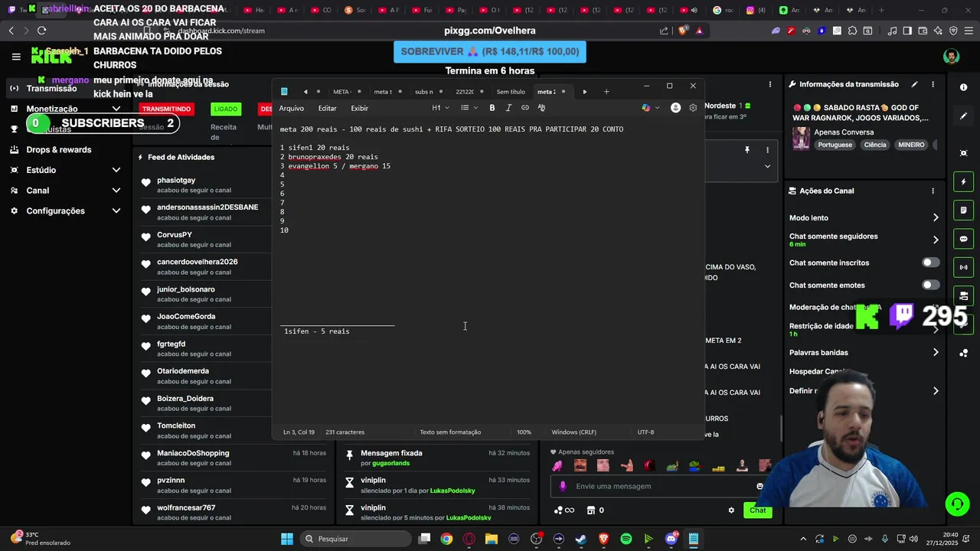Open Spotify from taskbar

click(626, 539)
